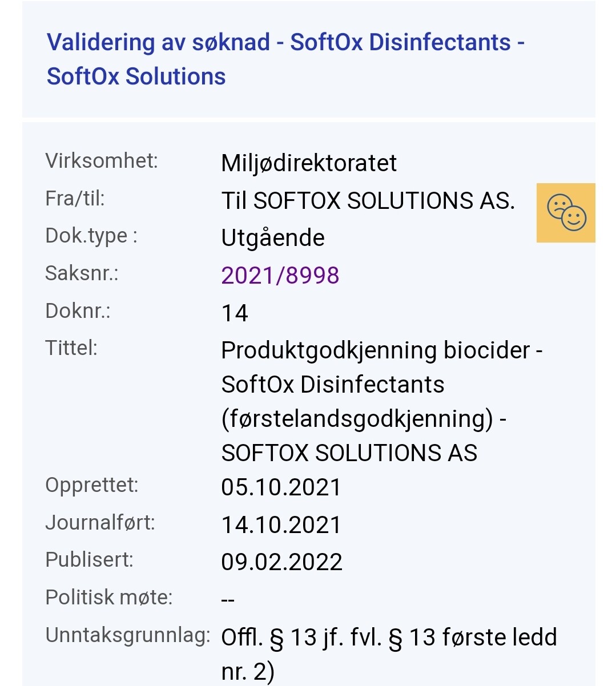The height and width of the screenshot is (686, 616).
Task: Click the Produktgodkjenning biocider title text
Action: pyautogui.click(x=382, y=401)
